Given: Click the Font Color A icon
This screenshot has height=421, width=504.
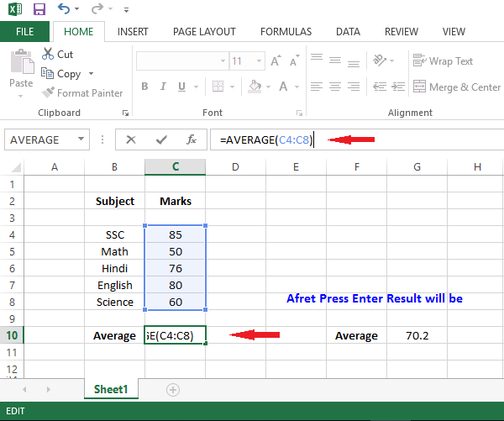Looking at the screenshot, I should coord(283,87).
